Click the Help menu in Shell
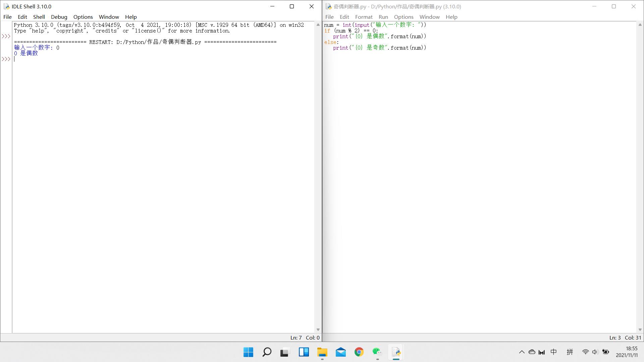Image resolution: width=644 pixels, height=362 pixels. tap(131, 17)
